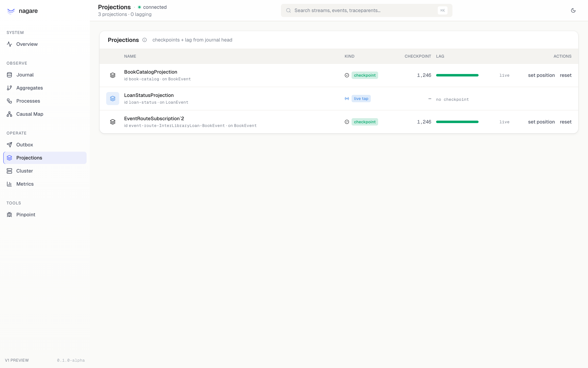The height and width of the screenshot is (368, 588).
Task: Click the KIND column header
Action: (x=349, y=56)
